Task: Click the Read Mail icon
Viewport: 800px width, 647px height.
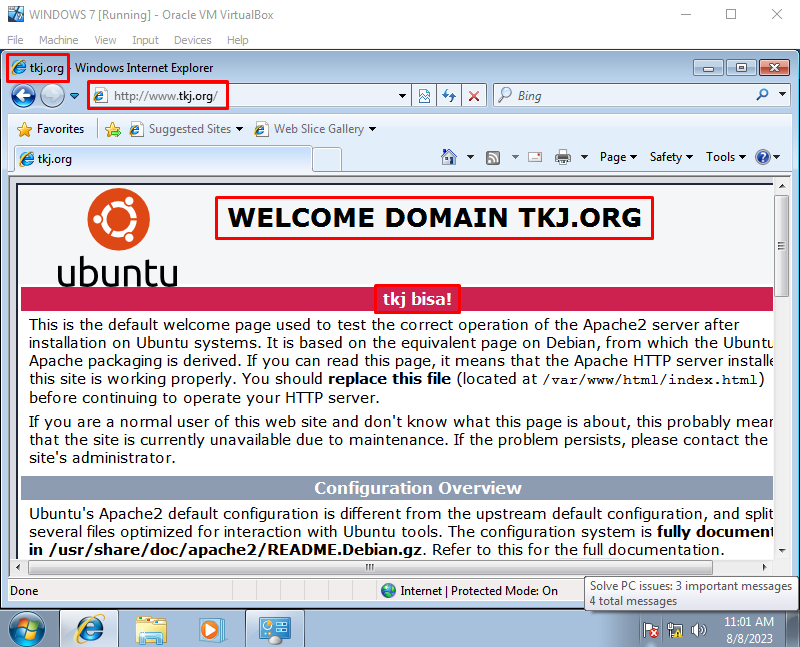Action: pyautogui.click(x=535, y=157)
